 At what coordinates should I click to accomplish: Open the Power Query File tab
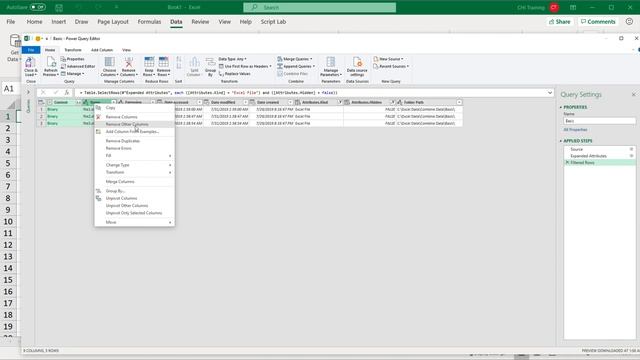coord(31,50)
